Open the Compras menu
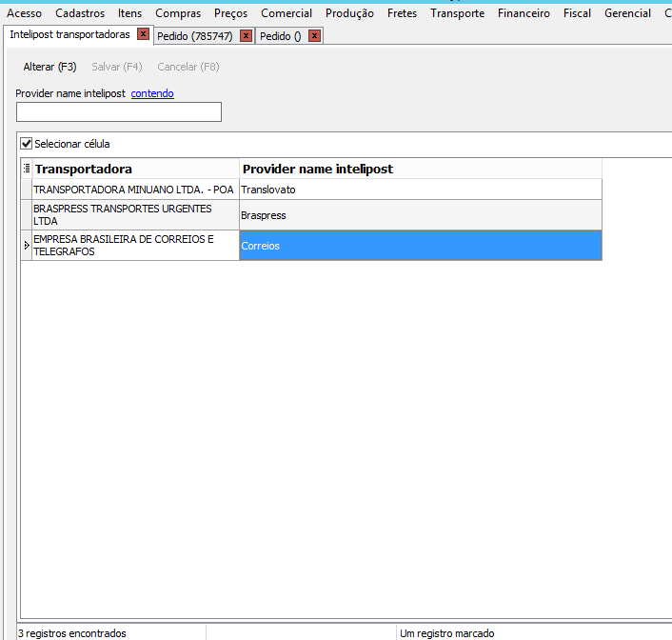This screenshot has width=672, height=640. coord(178,13)
